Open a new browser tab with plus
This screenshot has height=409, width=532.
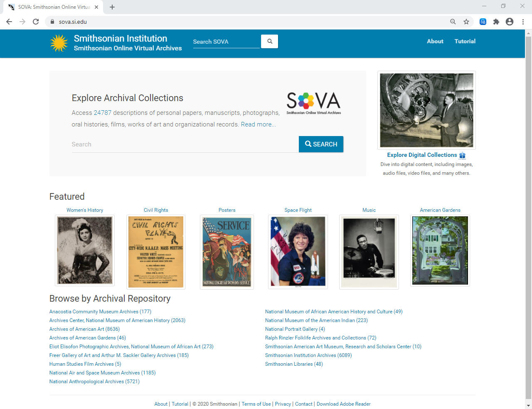[112, 7]
